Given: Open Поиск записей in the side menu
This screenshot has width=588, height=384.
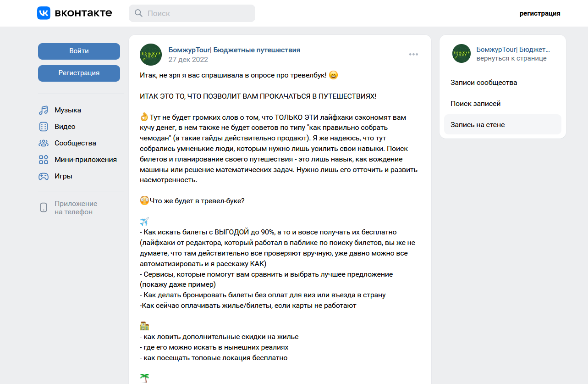Looking at the screenshot, I should click(x=475, y=104).
